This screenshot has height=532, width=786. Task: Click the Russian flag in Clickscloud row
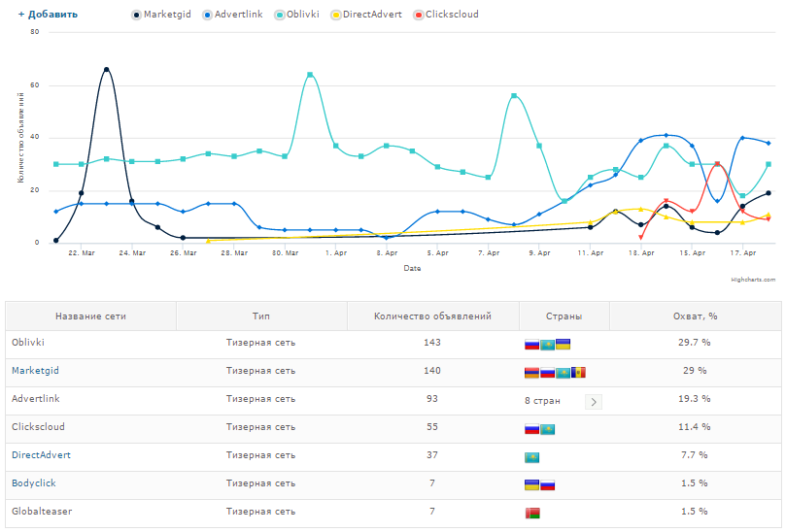coord(531,429)
